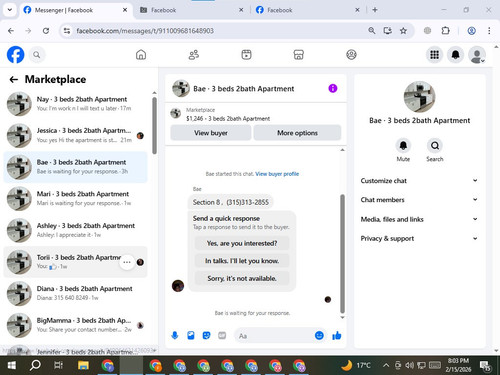Search in conversation magnifier icon
The height and width of the screenshot is (375, 500).
click(435, 145)
